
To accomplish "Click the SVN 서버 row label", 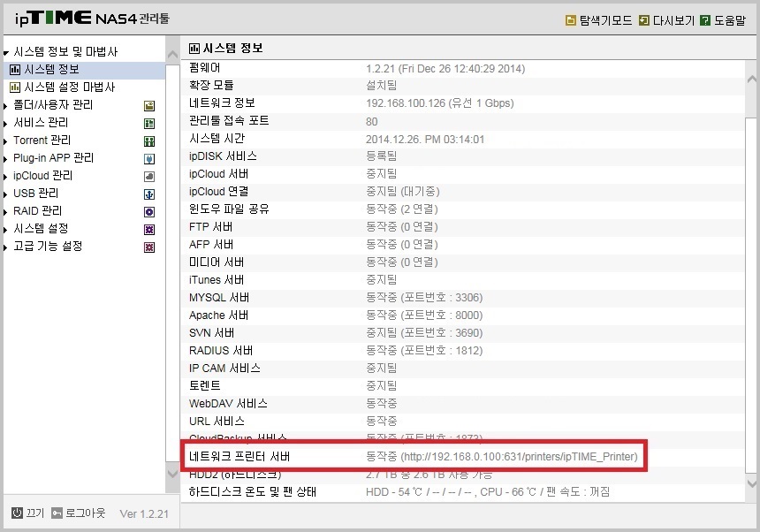I will click(211, 333).
